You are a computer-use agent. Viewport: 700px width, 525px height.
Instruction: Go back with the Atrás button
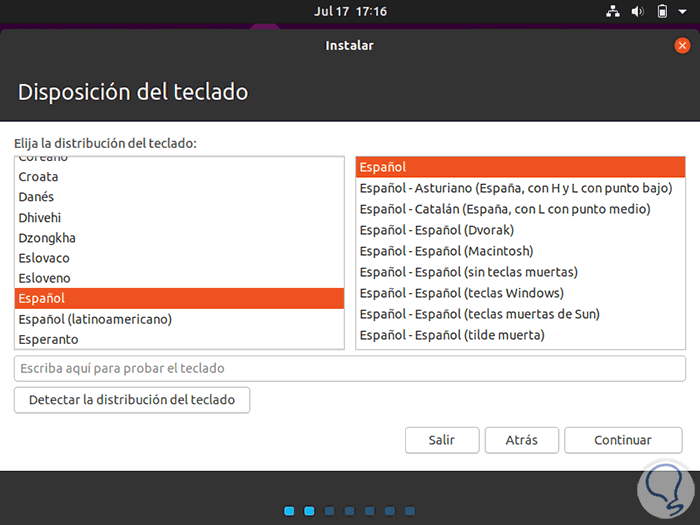[x=521, y=440]
